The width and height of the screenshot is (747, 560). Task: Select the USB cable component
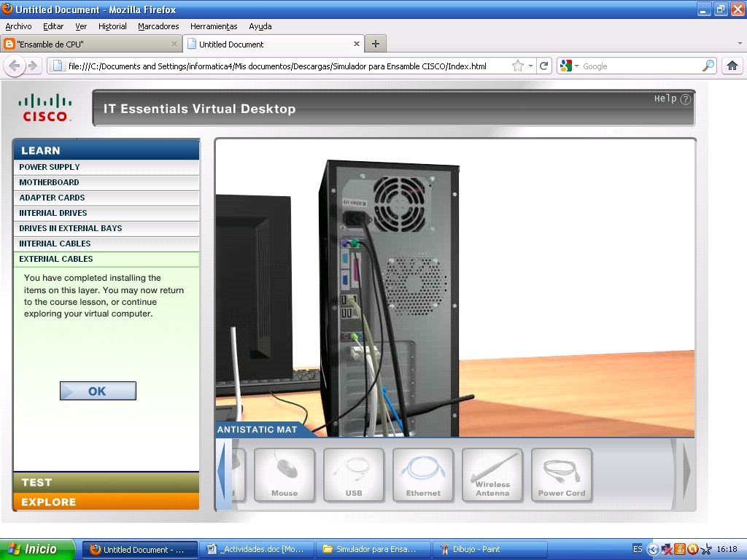click(353, 475)
